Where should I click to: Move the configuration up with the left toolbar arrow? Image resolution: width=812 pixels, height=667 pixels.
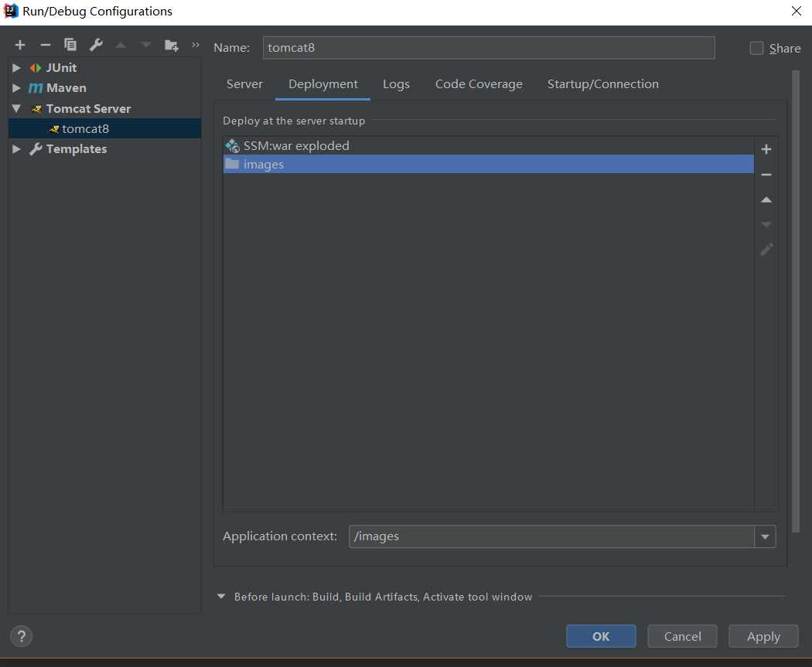[x=121, y=45]
